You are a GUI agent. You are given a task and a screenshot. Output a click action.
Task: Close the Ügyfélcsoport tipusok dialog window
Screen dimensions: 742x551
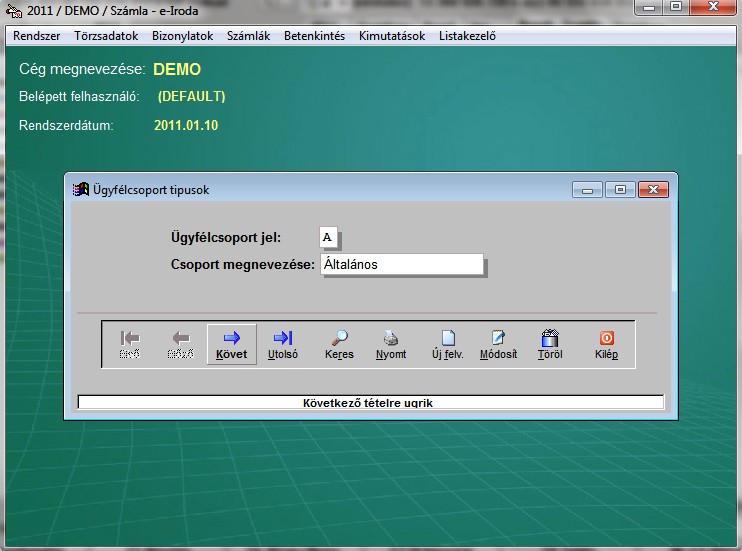[653, 189]
